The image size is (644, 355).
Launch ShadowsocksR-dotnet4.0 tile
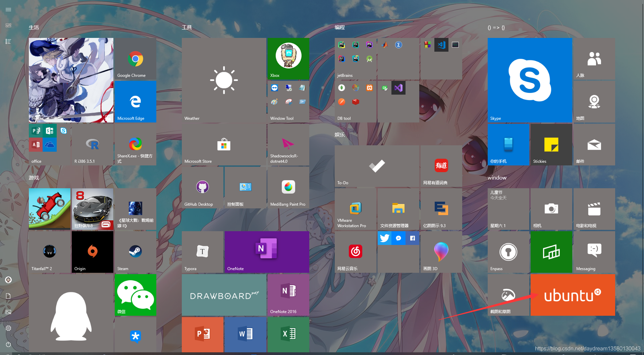point(288,145)
